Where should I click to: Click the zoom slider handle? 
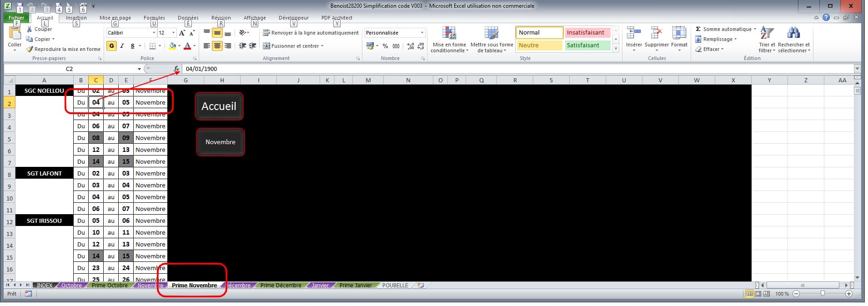(x=823, y=294)
